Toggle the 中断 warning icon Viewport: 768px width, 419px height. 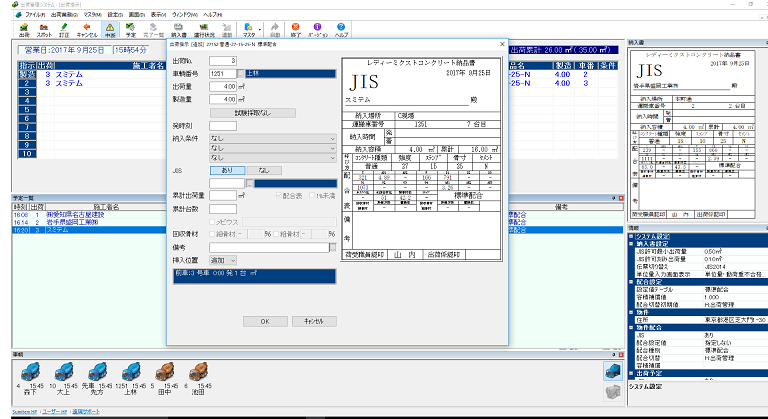click(x=110, y=30)
